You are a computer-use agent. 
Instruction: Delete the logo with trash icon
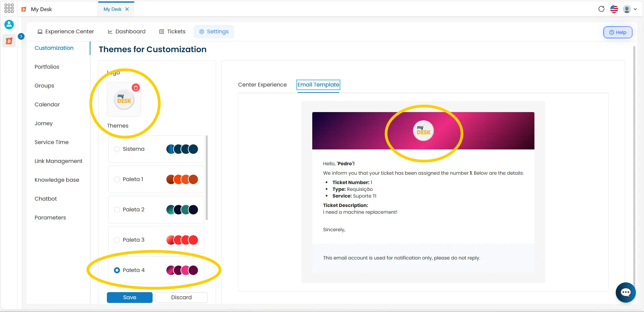[136, 88]
